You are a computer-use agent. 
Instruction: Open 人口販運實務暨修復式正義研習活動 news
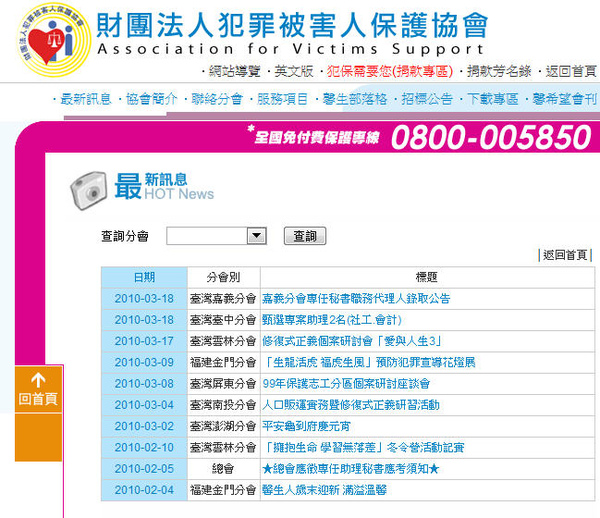[x=351, y=405]
